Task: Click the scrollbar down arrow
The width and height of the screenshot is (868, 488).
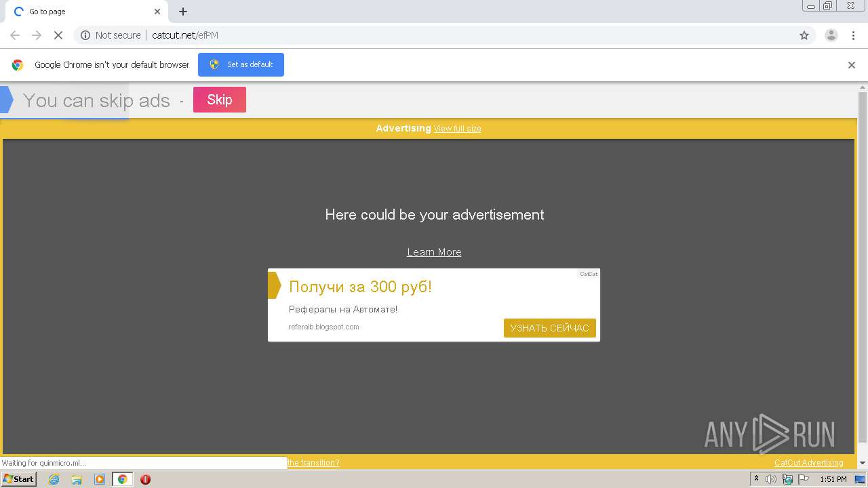Action: 863,463
